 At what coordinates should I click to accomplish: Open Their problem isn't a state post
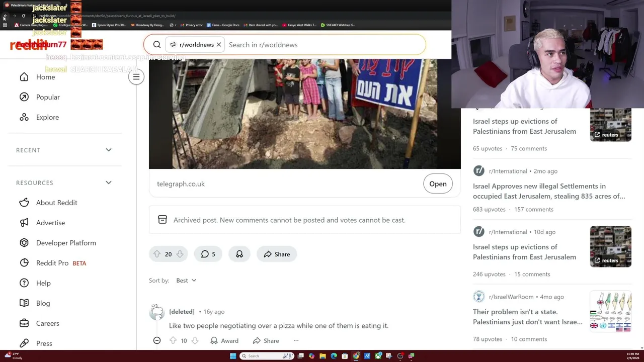click(528, 317)
